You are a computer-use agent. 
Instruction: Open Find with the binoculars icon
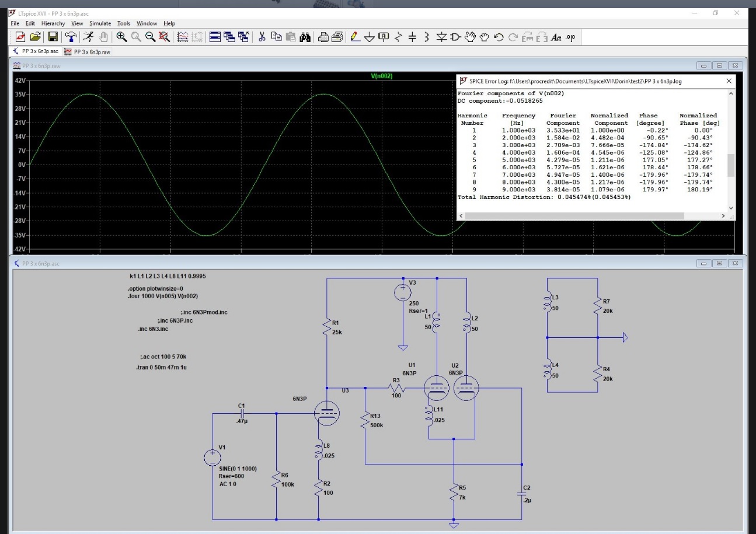(305, 37)
